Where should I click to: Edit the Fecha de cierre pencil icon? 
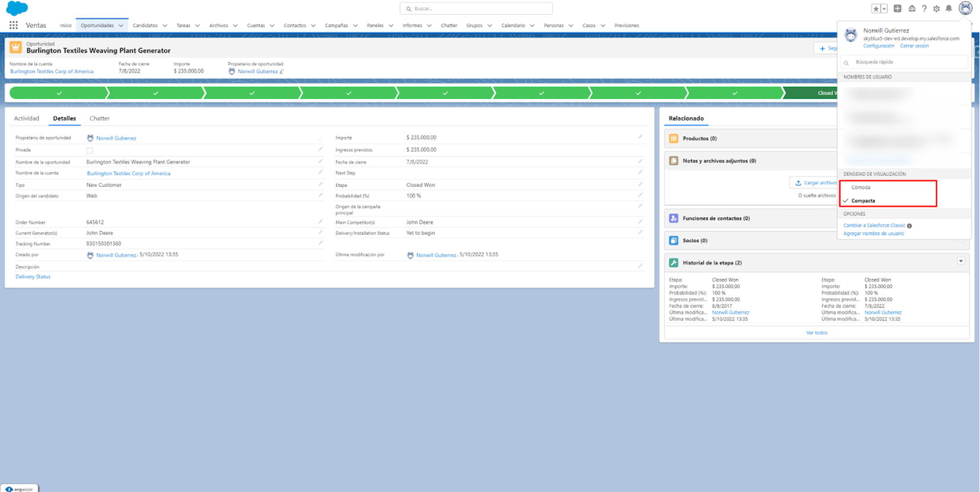[x=640, y=161]
